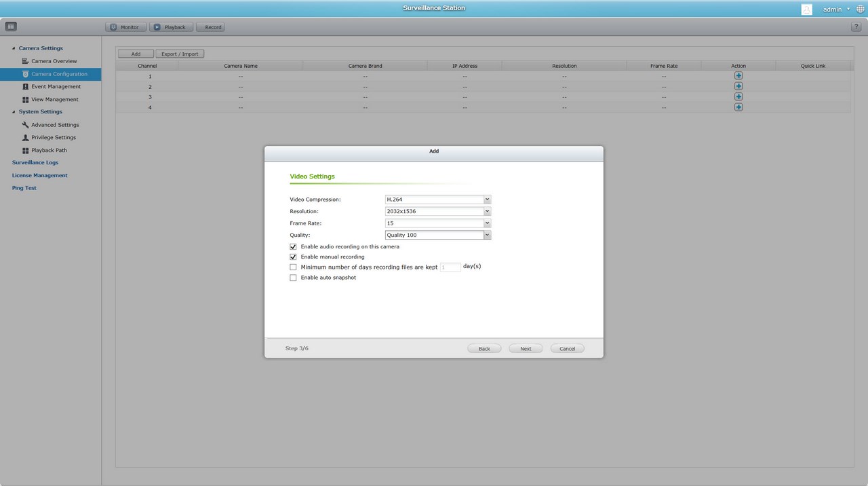Image resolution: width=868 pixels, height=486 pixels.
Task: Click the Event Management alert icon
Action: point(26,87)
